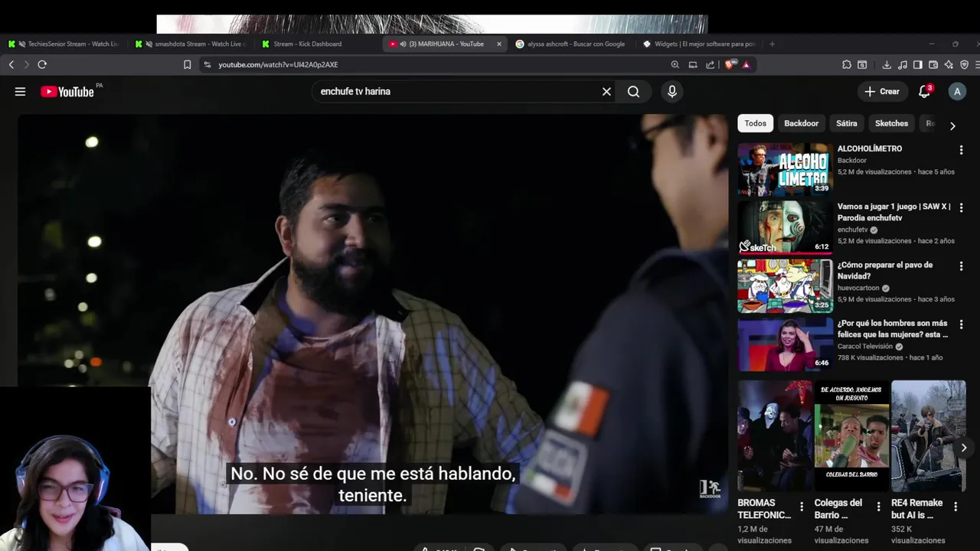Click the magnifier search button
Screen dimensions: 980x551
pyautogui.click(x=633, y=92)
